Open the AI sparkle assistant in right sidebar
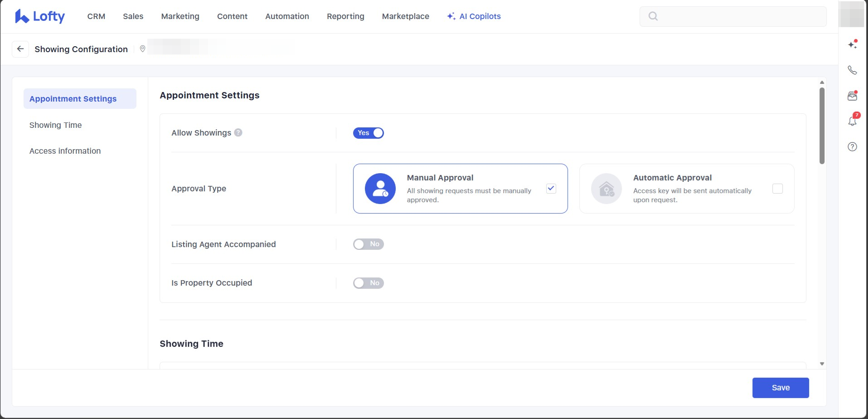Image resolution: width=868 pixels, height=419 pixels. point(852,44)
